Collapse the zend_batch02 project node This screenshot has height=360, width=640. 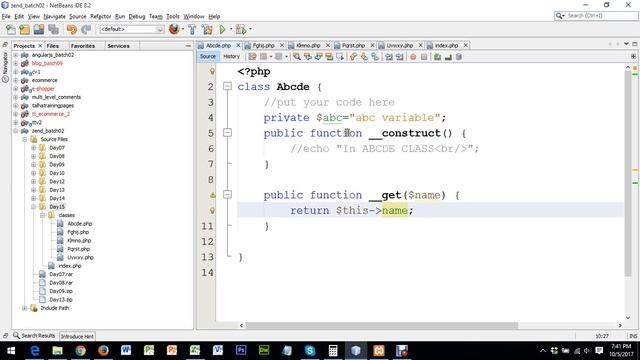[x=16, y=131]
